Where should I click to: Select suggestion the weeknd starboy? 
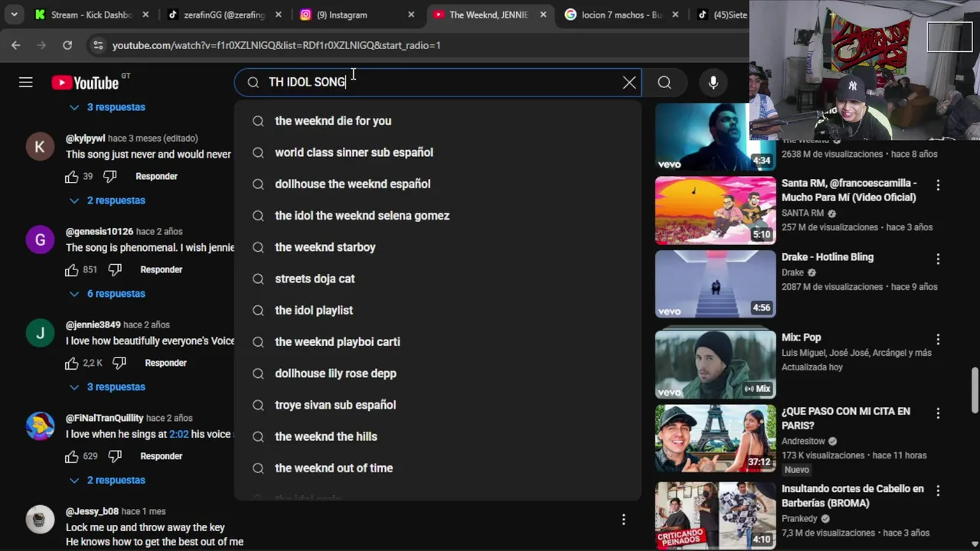click(438, 247)
